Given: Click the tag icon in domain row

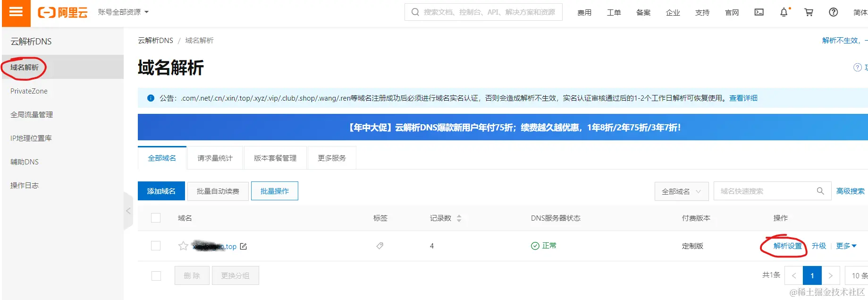Looking at the screenshot, I should tap(379, 246).
